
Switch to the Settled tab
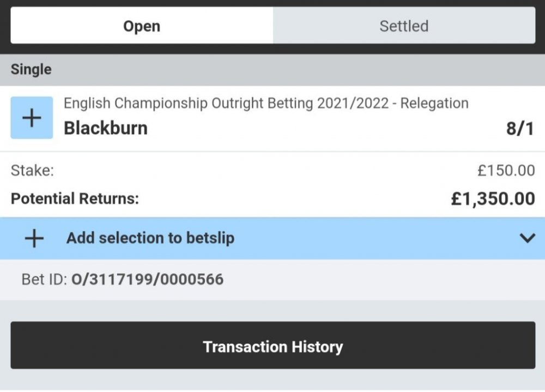coord(403,26)
